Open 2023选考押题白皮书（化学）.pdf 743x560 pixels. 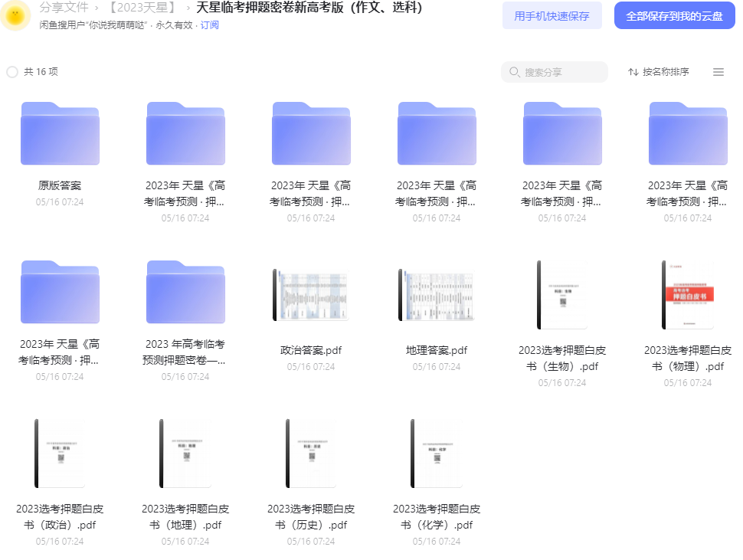(x=437, y=454)
